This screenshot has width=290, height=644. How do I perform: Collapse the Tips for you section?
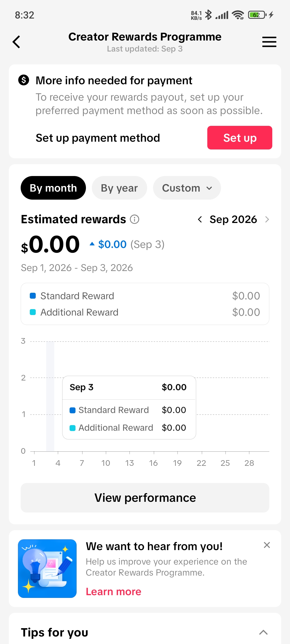click(263, 632)
